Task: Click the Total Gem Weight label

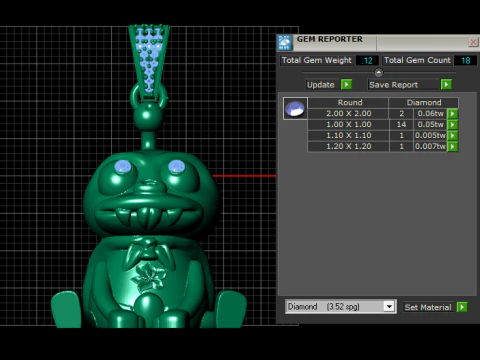Action: click(317, 60)
